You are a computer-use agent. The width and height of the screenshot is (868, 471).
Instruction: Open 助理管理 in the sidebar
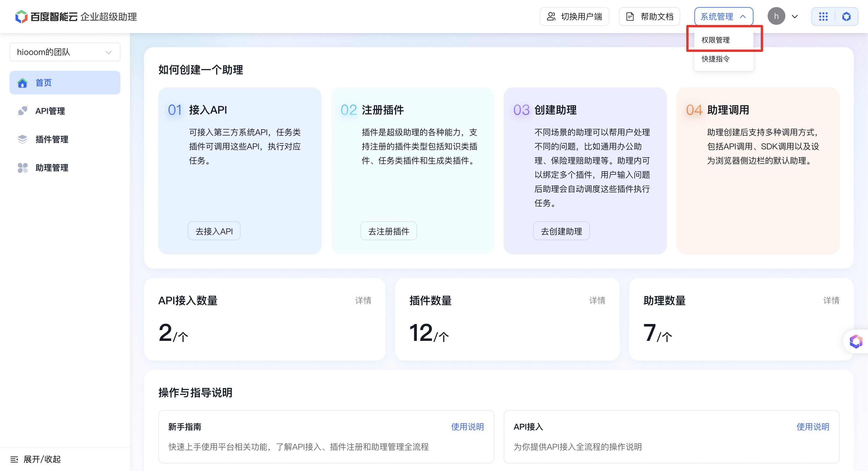pos(65,168)
